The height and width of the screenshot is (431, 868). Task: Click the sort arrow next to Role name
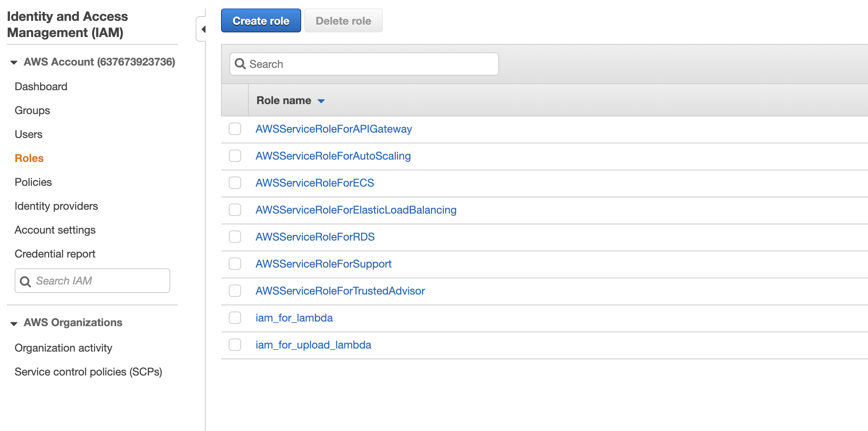[322, 101]
